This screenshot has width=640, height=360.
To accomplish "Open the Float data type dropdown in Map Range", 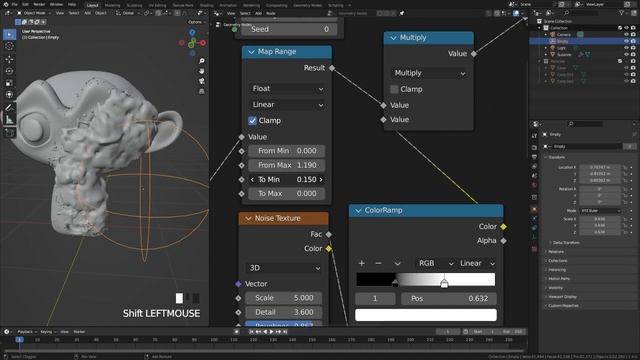I will click(287, 89).
